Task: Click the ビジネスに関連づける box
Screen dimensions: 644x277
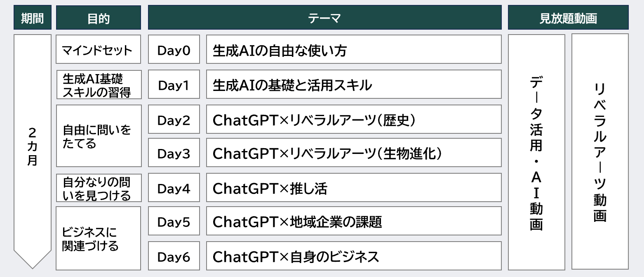Action: pyautogui.click(x=98, y=238)
